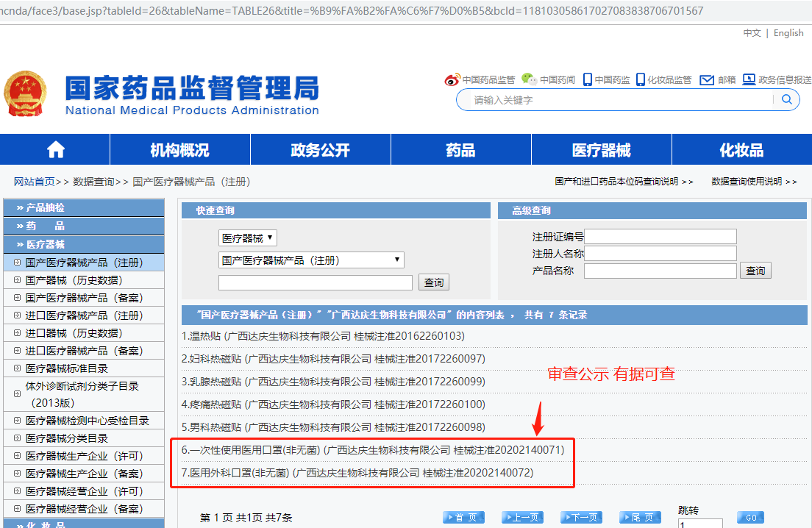Open record 7 医用外科口罩(非无菌)

[x=357, y=473]
